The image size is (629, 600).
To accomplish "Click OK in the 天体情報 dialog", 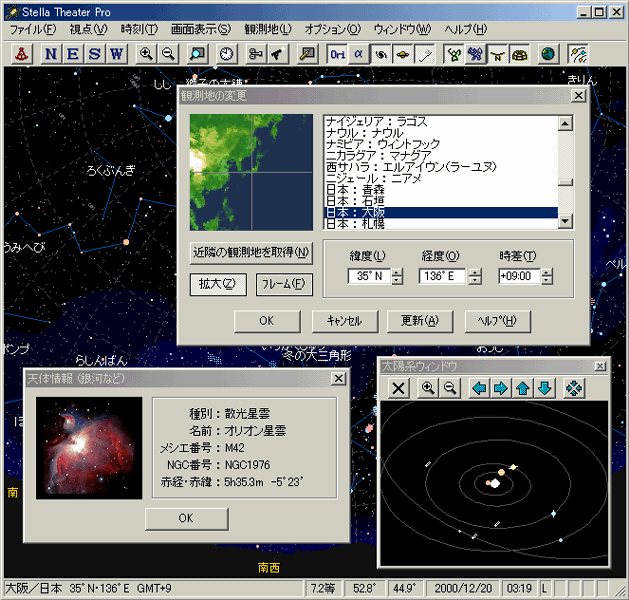I will point(187,519).
